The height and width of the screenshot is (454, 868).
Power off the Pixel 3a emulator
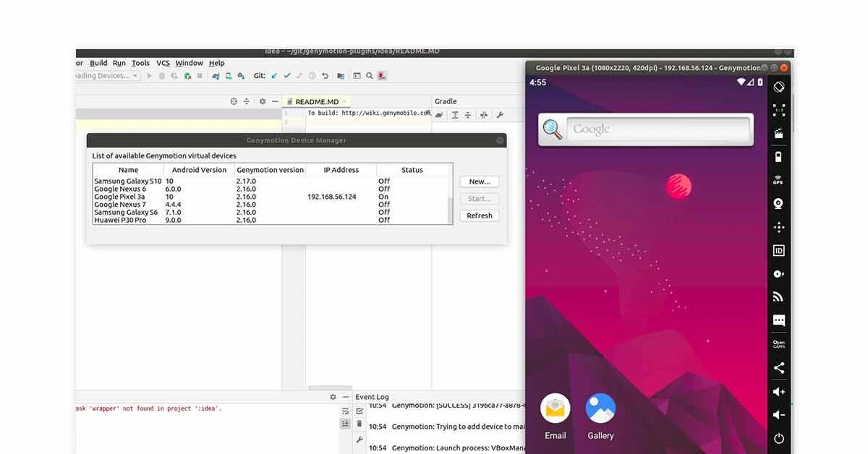pos(778,438)
